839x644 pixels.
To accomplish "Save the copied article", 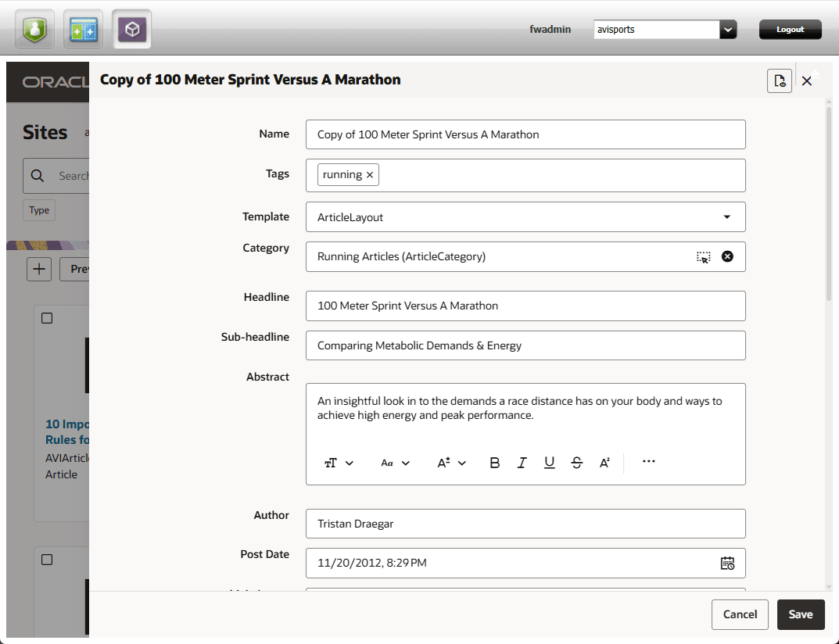I will [801, 614].
